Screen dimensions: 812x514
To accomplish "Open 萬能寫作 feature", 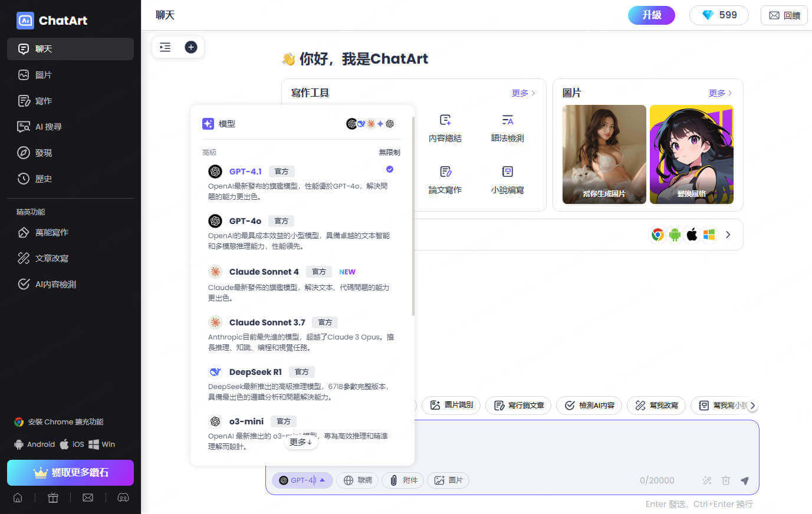I will pyautogui.click(x=70, y=232).
